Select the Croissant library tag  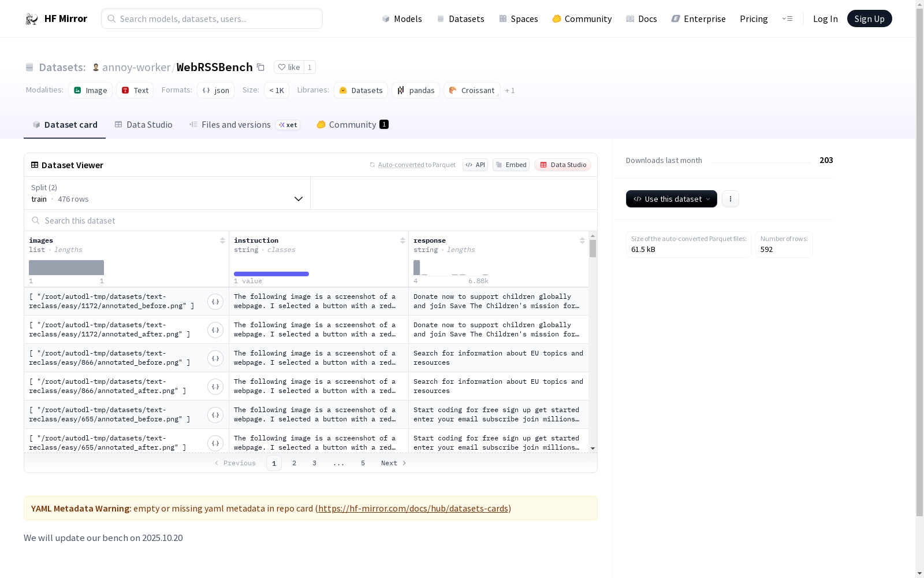pos(472,90)
